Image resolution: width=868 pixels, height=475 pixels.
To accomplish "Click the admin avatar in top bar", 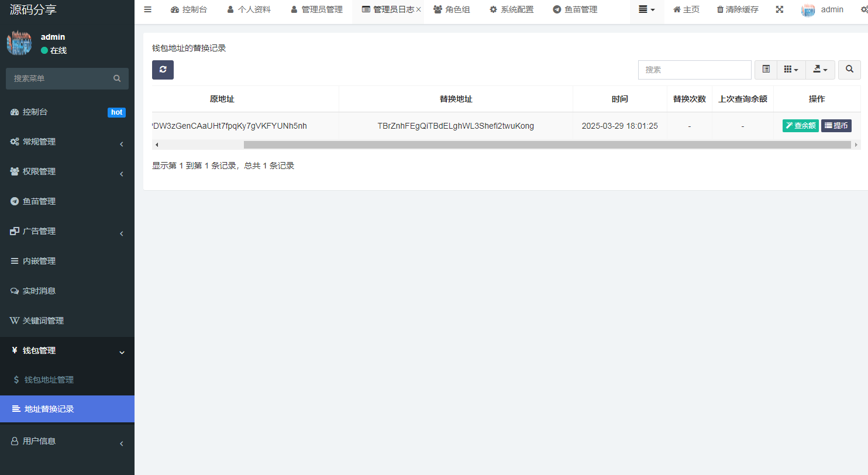I will click(x=808, y=10).
